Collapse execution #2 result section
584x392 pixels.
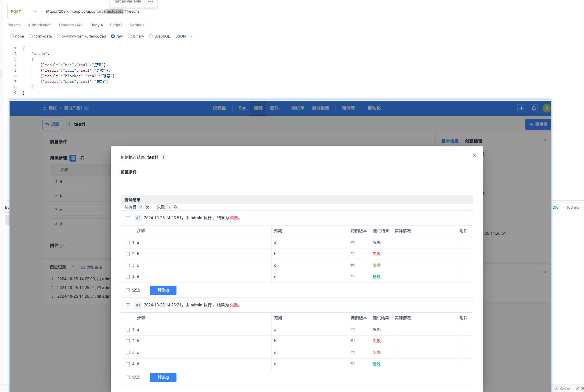(128, 218)
